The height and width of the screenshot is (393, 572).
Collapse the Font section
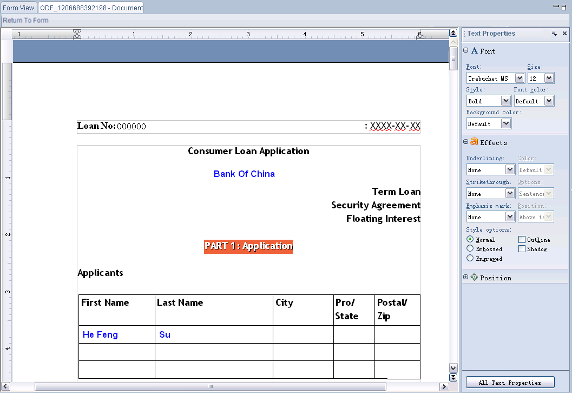click(x=465, y=50)
